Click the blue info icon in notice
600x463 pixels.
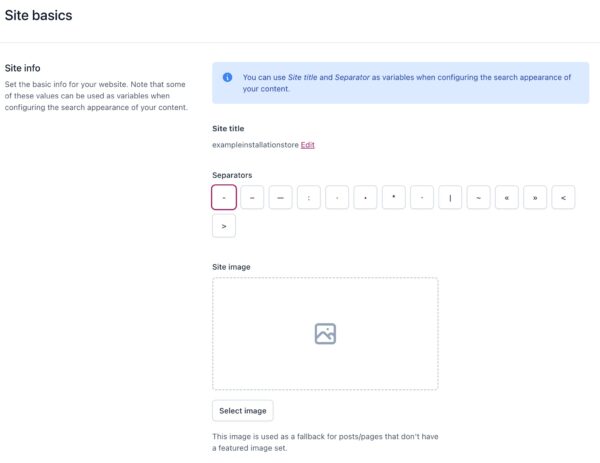click(x=227, y=77)
